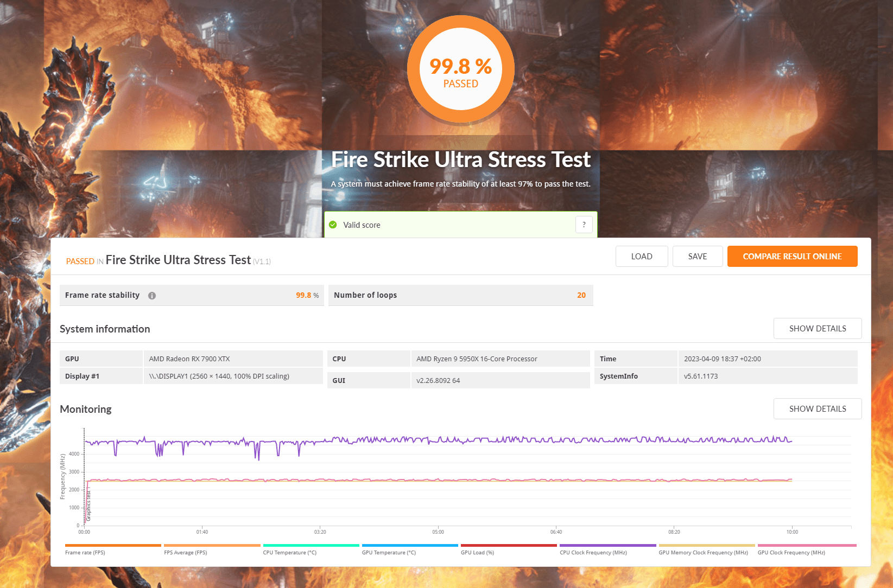Click the Frame rate stability 99.8 value

tap(303, 295)
